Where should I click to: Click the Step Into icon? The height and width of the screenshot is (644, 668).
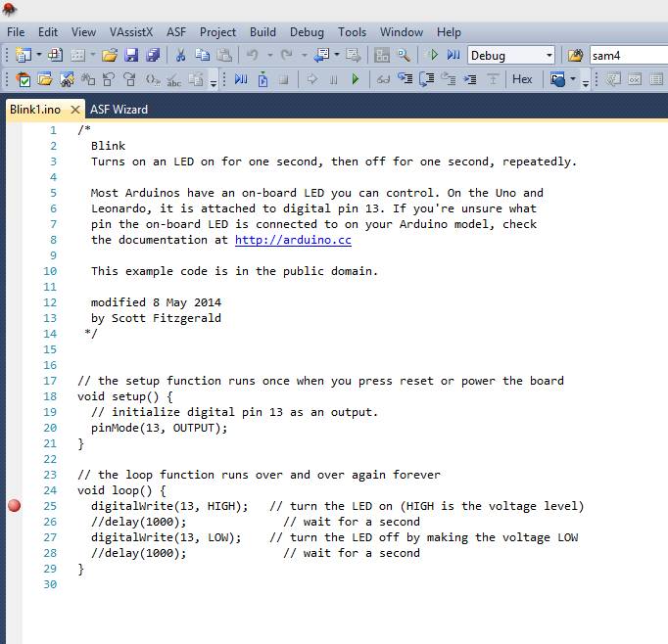405,79
